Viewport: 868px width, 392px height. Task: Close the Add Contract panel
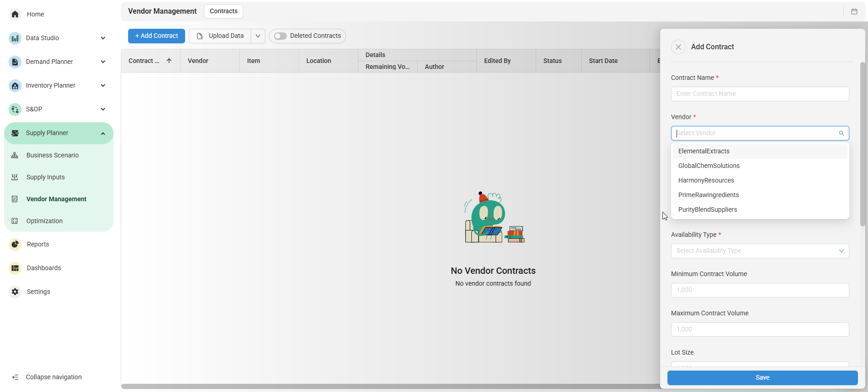[x=678, y=47]
